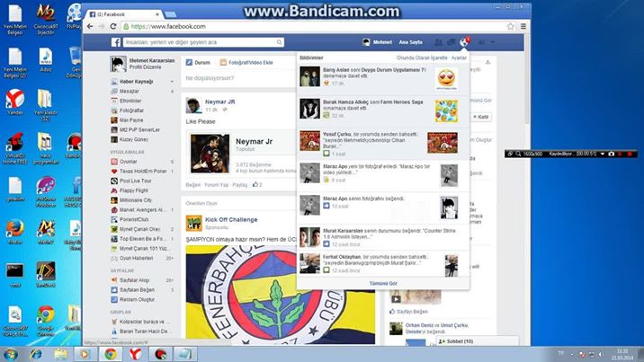Open Haber Kaynağı in the sidebar

(x=136, y=82)
